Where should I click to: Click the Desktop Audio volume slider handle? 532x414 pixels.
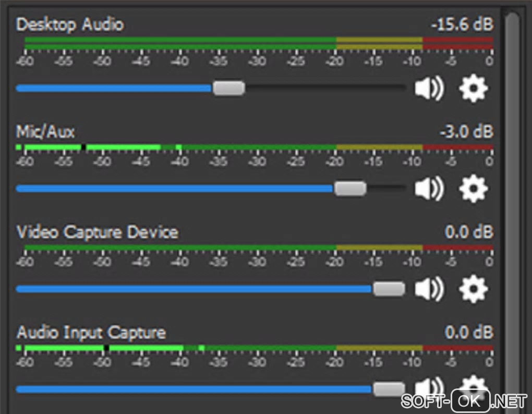point(228,88)
